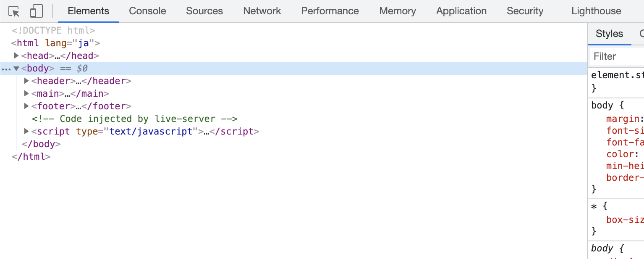Open the Sources tab
Image resolution: width=644 pixels, height=259 pixels.
coord(204,11)
